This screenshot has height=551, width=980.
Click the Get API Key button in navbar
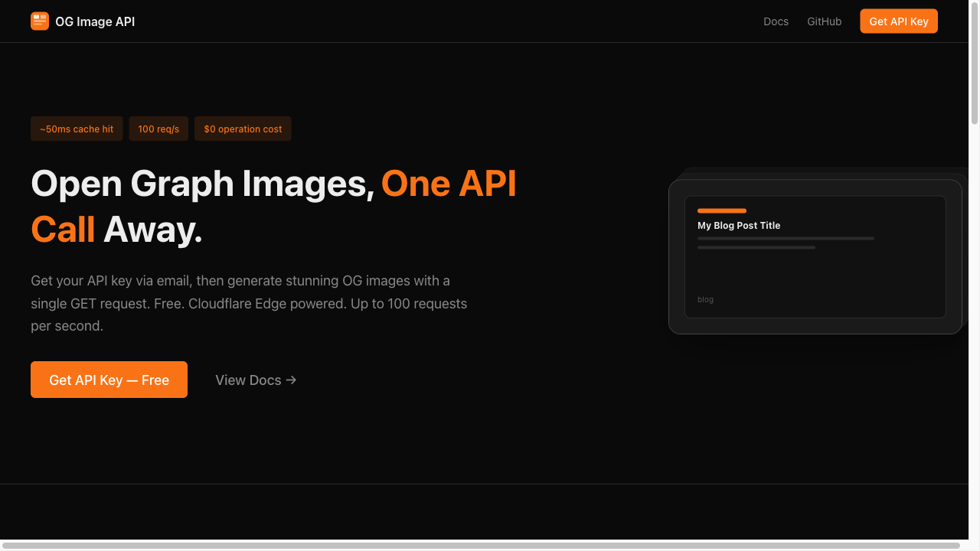click(898, 21)
